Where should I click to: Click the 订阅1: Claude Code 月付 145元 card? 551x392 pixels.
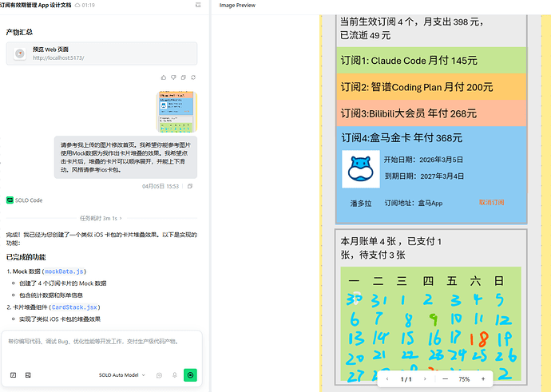point(431,61)
